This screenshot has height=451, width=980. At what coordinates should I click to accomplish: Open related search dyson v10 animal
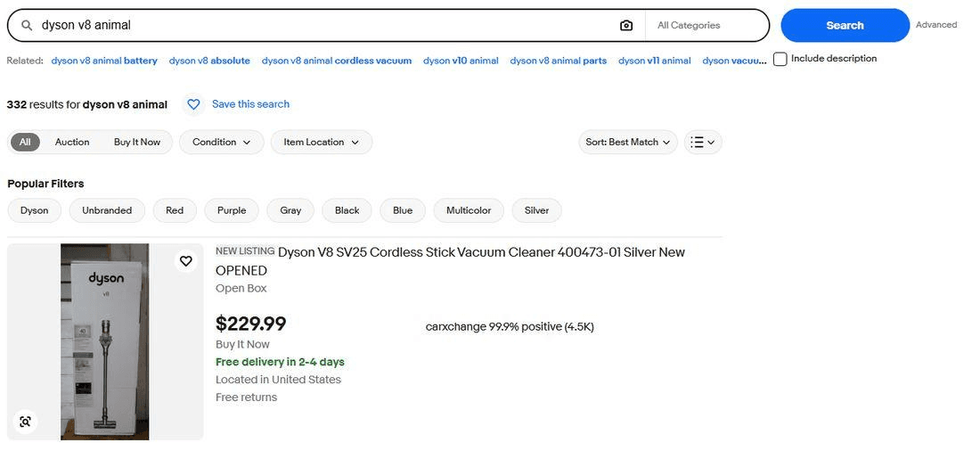[461, 61]
